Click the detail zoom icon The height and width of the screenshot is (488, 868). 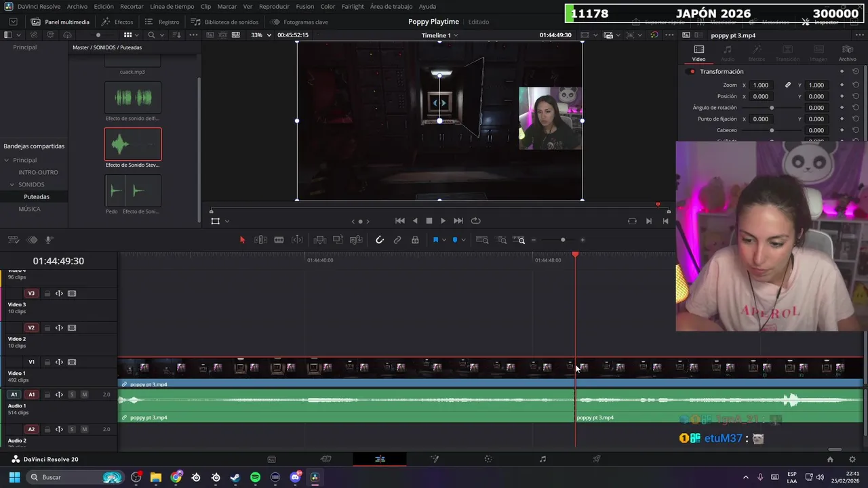pos(502,240)
